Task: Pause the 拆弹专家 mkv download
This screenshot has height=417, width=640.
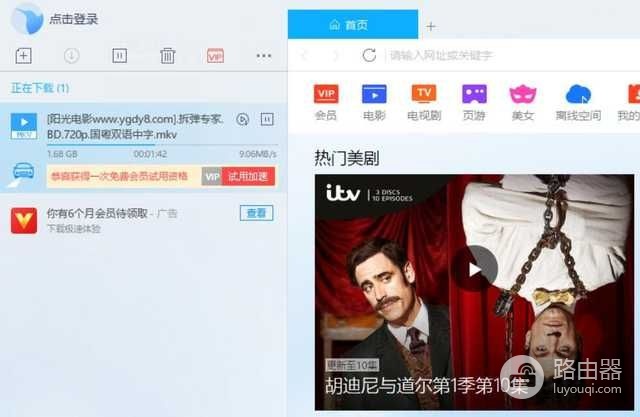Action: 267,119
